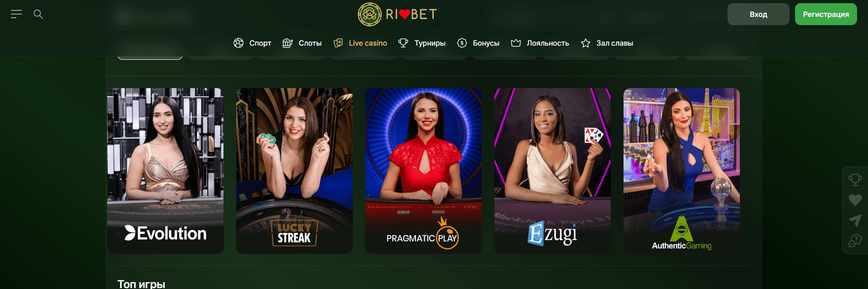This screenshot has width=868, height=289.
Task: Click the Вход login button
Action: click(x=759, y=14)
